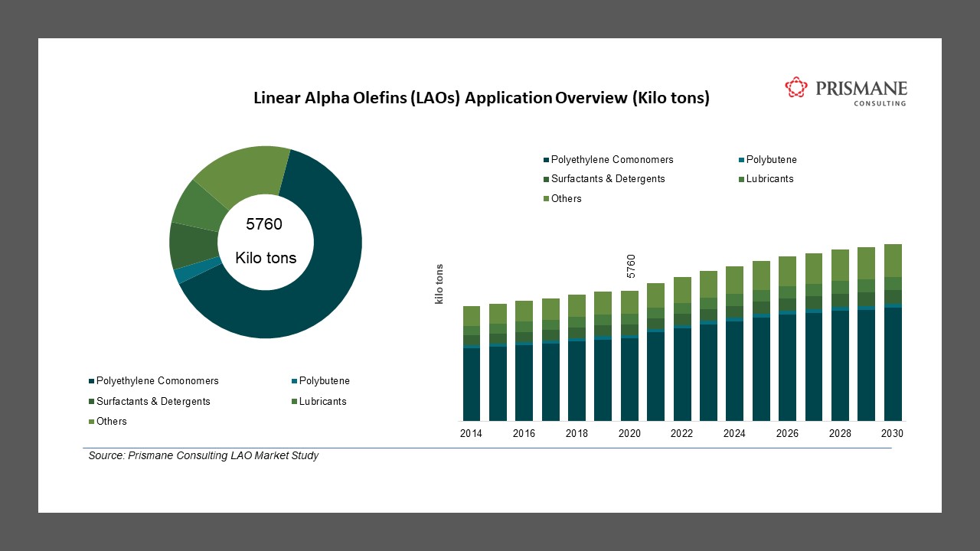Click the Source: Prismane Consulting LAO Market Study text

203,455
